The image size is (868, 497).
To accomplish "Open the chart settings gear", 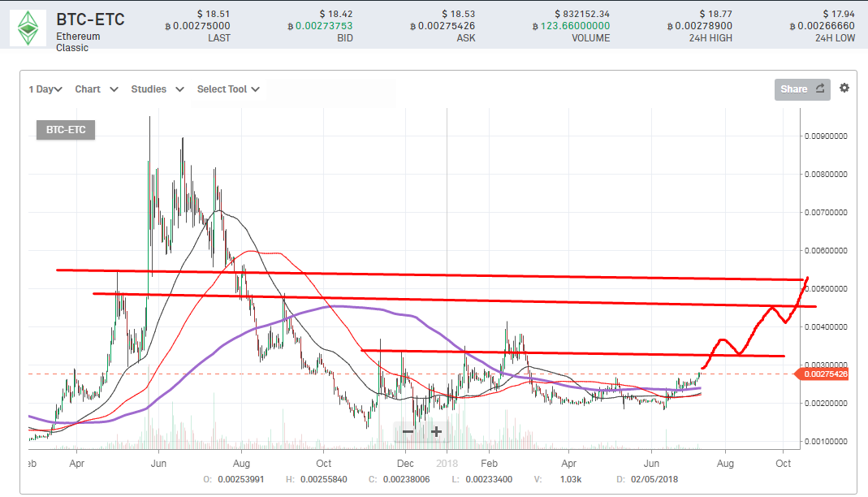I will 844,88.
